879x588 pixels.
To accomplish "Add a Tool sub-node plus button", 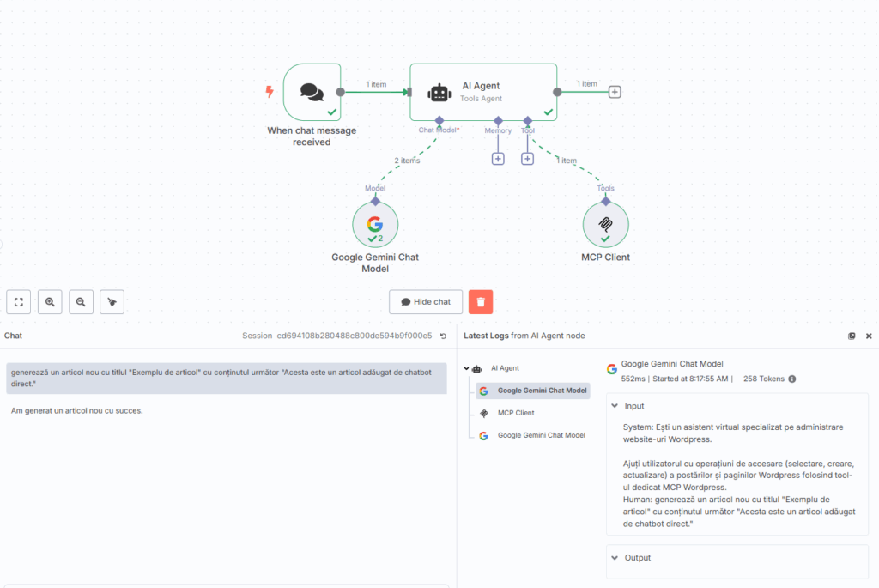I will click(528, 159).
